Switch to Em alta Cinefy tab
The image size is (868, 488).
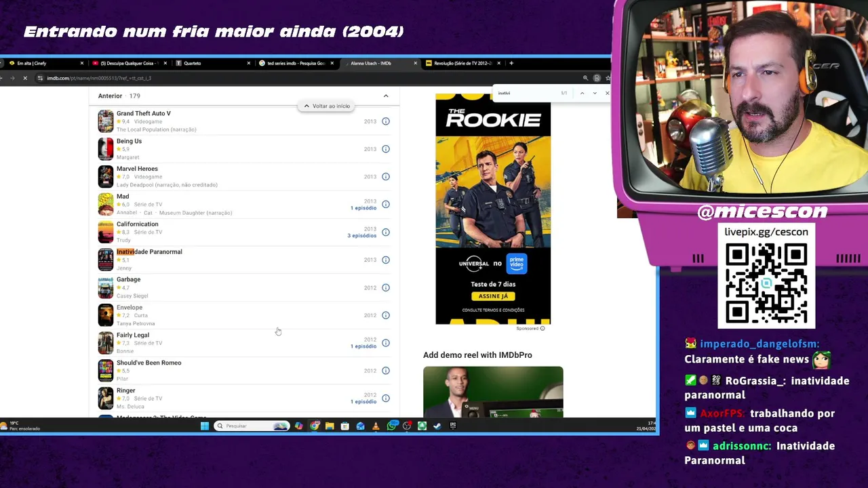tap(44, 63)
